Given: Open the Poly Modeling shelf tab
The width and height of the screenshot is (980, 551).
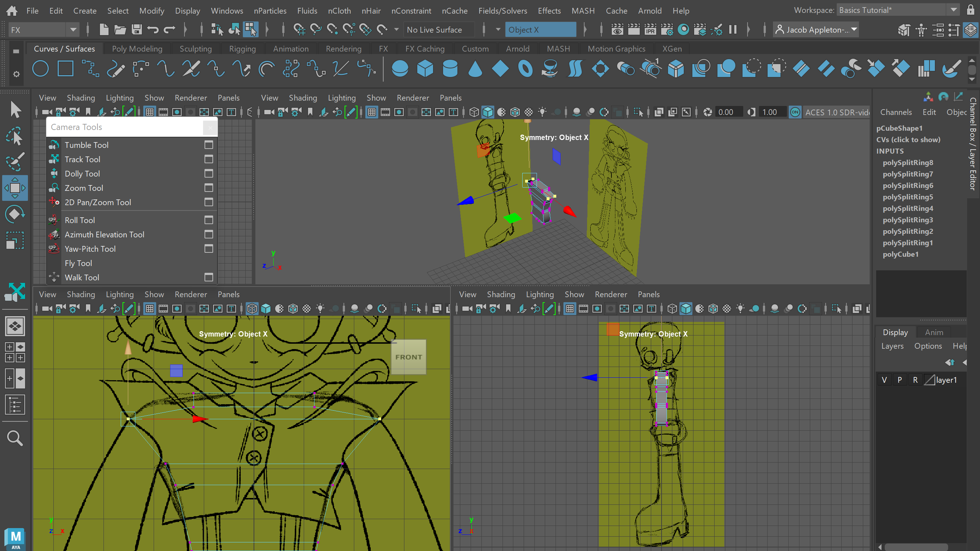Looking at the screenshot, I should [x=137, y=49].
